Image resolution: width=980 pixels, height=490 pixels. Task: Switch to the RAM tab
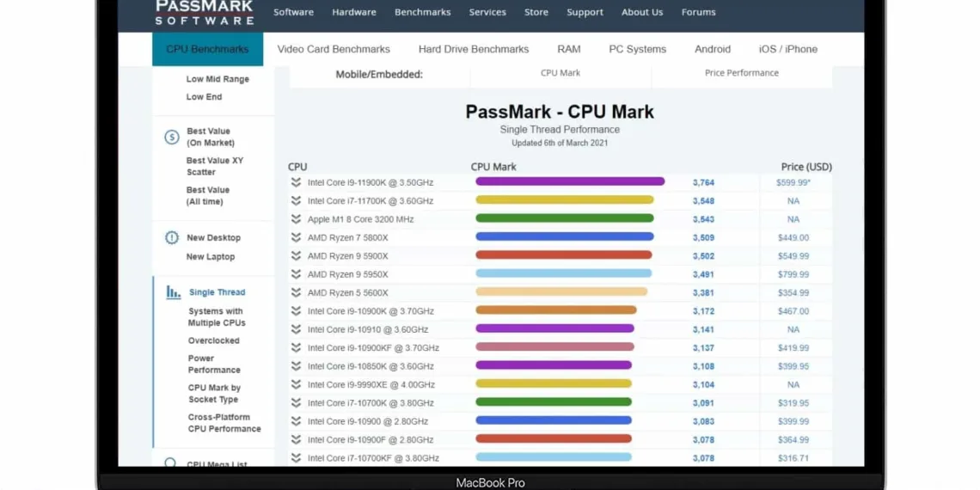point(569,49)
